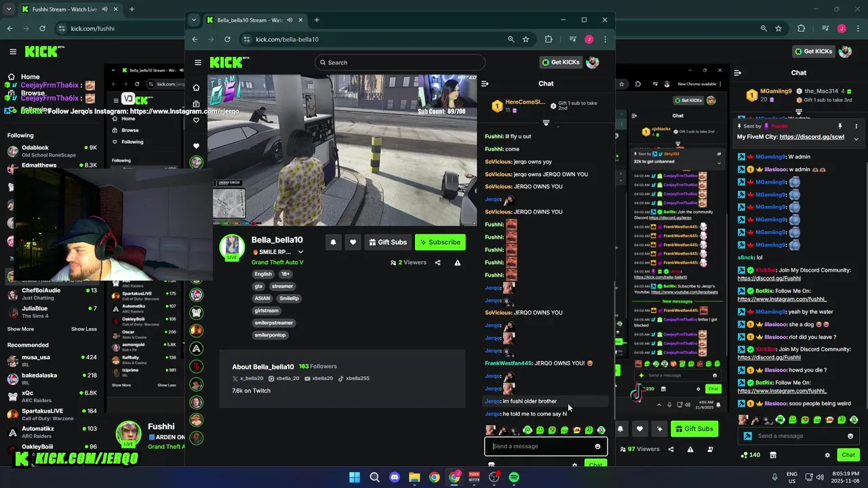Click 140 channel points icon in Fushhi chat
This screenshot has width=868, height=488.
[x=745, y=455]
